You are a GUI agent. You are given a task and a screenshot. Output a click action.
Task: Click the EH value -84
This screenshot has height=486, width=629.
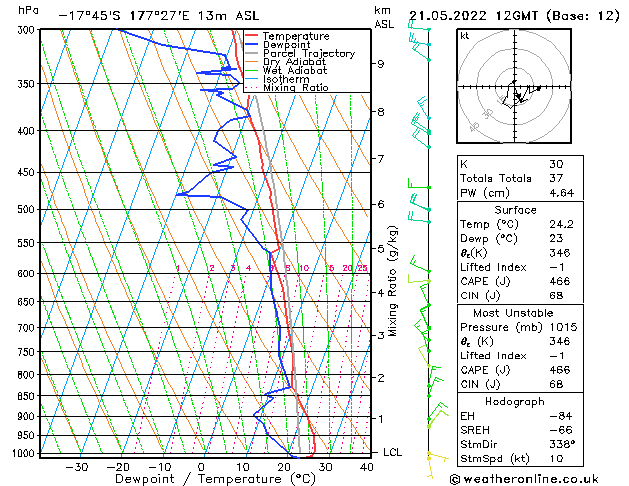pyautogui.click(x=561, y=416)
